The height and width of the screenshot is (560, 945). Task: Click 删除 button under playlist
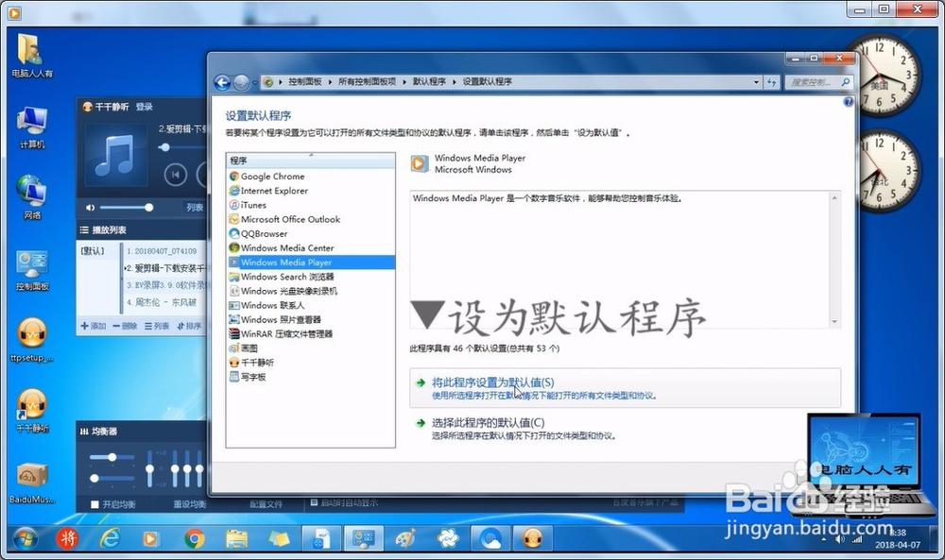[x=126, y=327]
